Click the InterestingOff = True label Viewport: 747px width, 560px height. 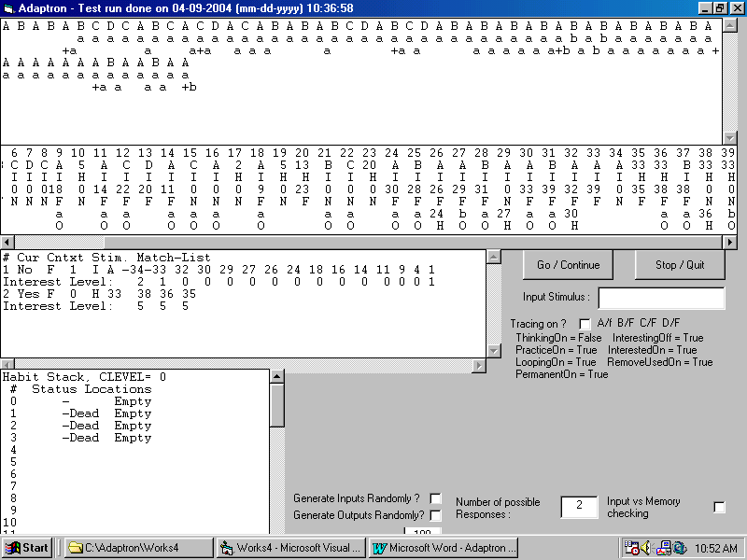[658, 338]
